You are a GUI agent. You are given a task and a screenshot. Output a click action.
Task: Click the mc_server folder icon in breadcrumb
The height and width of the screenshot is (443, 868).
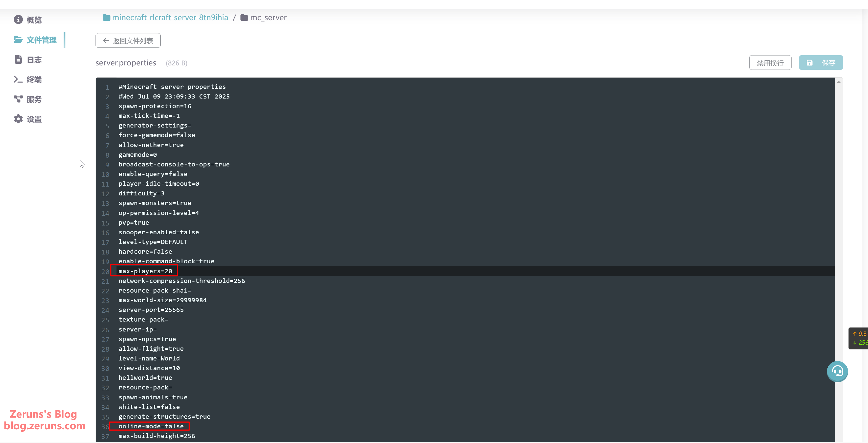click(244, 17)
